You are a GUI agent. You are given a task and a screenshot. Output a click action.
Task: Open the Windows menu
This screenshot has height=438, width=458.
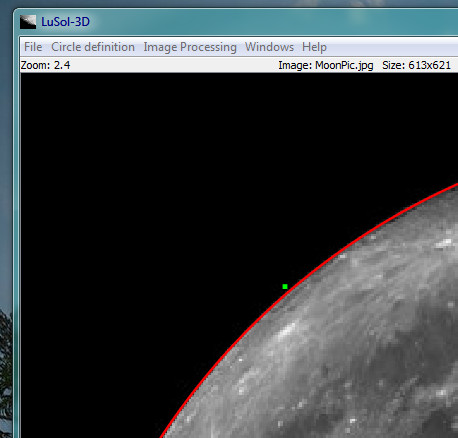point(269,47)
